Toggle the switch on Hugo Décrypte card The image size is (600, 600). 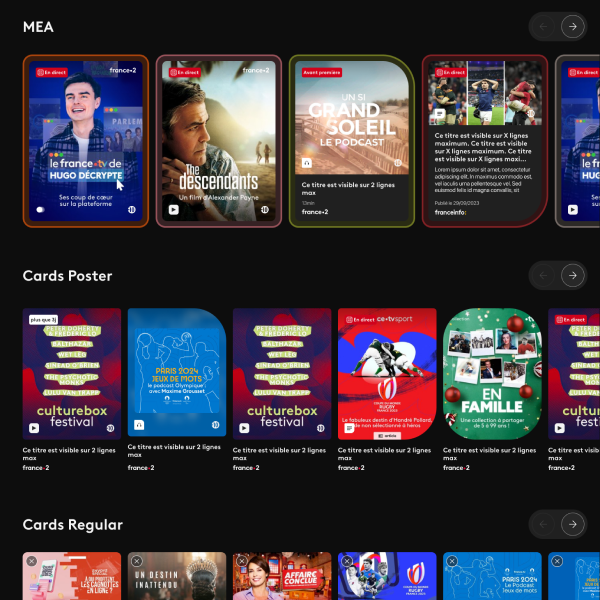[40, 210]
